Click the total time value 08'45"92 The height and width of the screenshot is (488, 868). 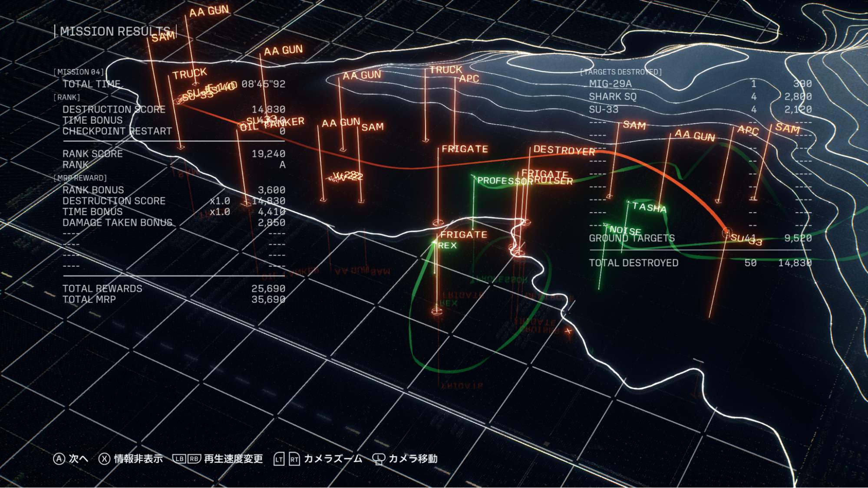(264, 84)
